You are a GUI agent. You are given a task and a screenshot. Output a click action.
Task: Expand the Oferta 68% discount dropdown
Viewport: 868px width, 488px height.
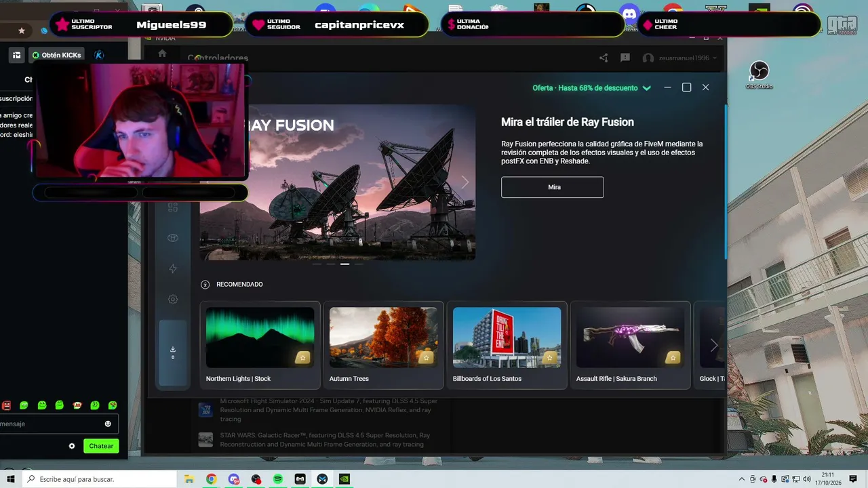tap(591, 88)
